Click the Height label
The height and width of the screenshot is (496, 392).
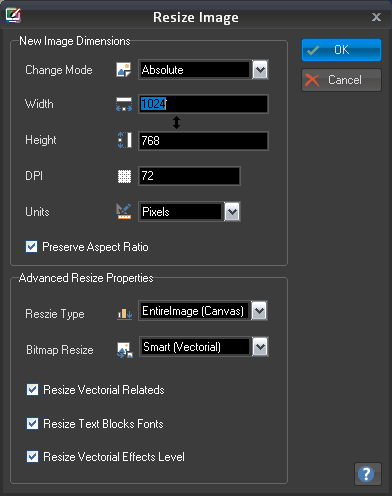41,140
